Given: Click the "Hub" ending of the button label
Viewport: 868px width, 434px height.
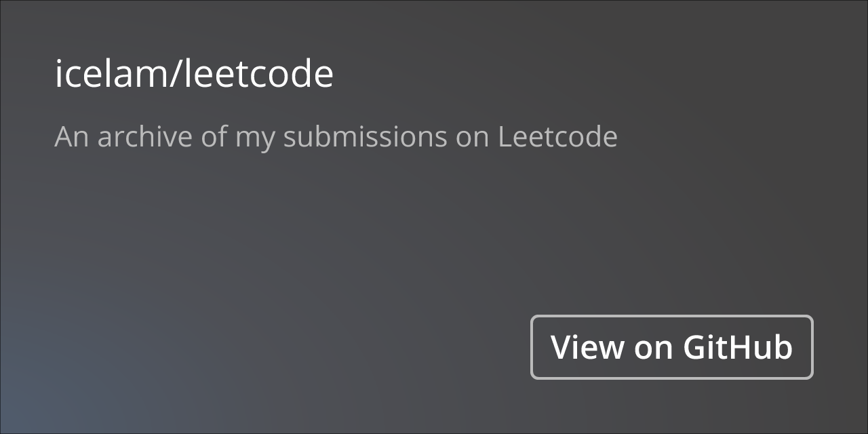Looking at the screenshot, I should click(x=765, y=347).
